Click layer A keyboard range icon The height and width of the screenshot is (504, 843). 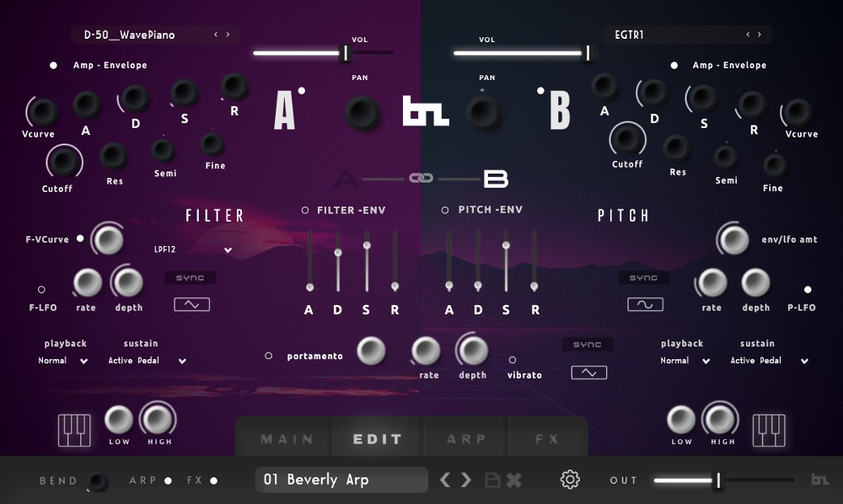[74, 431]
